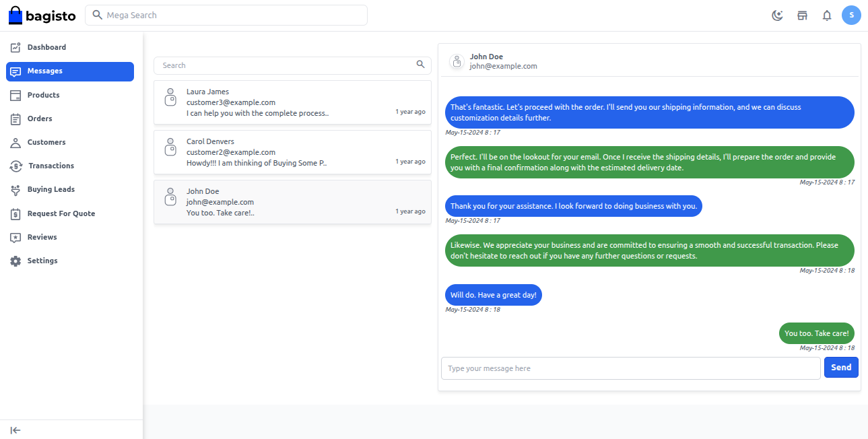
Task: Click the Send button
Action: coord(840,367)
